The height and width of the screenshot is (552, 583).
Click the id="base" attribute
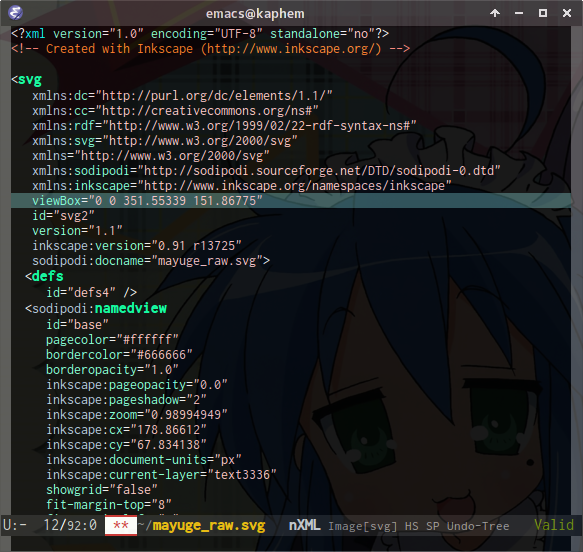(x=77, y=325)
